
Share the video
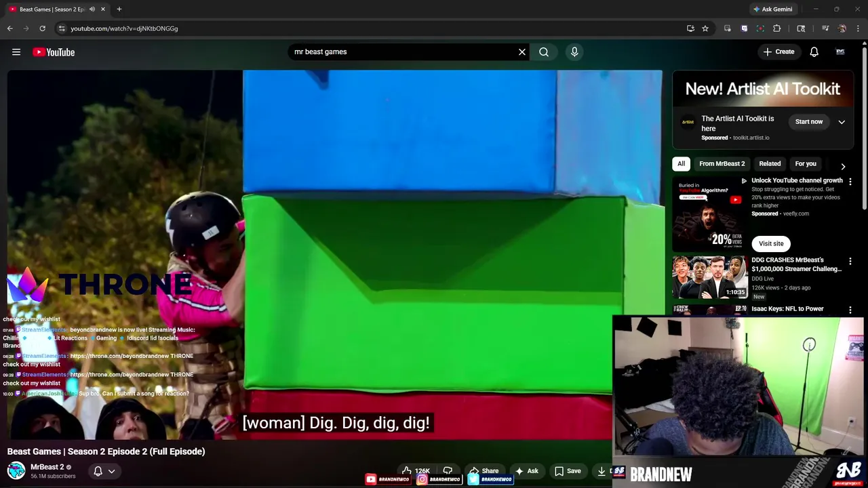pyautogui.click(x=484, y=471)
